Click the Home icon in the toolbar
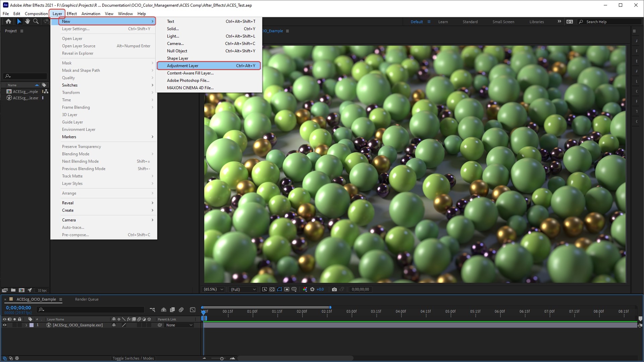The width and height of the screenshot is (644, 362). (8, 21)
